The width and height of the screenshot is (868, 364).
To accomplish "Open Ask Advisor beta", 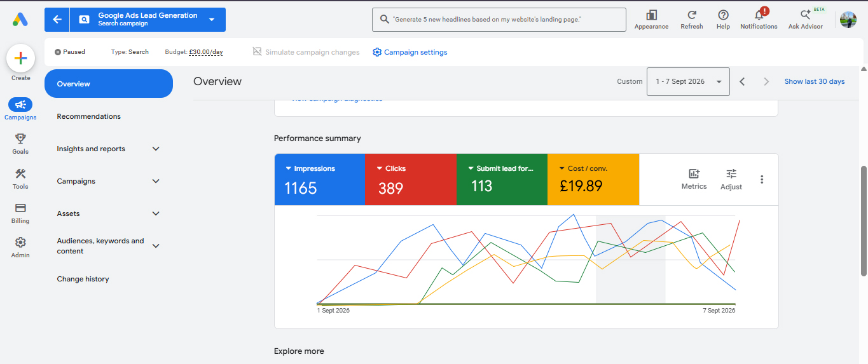I will pyautogui.click(x=806, y=19).
